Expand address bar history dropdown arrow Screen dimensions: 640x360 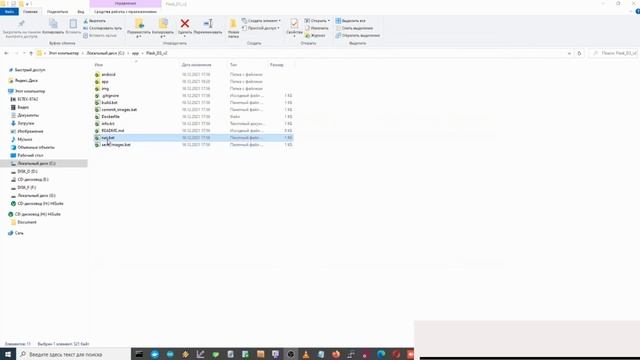pyautogui.click(x=569, y=53)
